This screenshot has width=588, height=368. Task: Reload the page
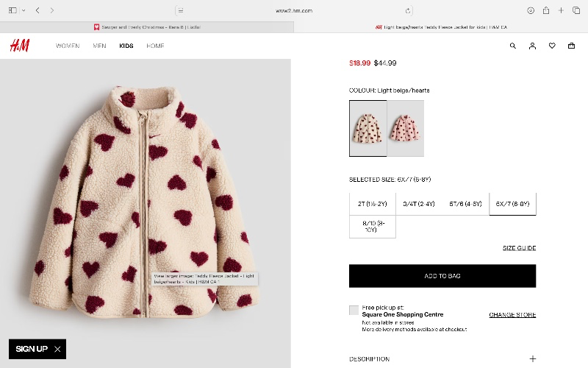click(408, 11)
